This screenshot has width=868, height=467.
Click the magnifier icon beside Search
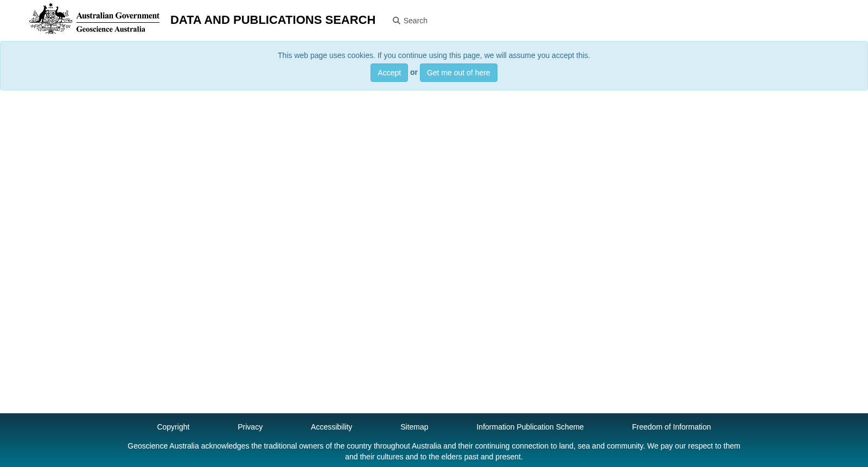[x=397, y=21]
